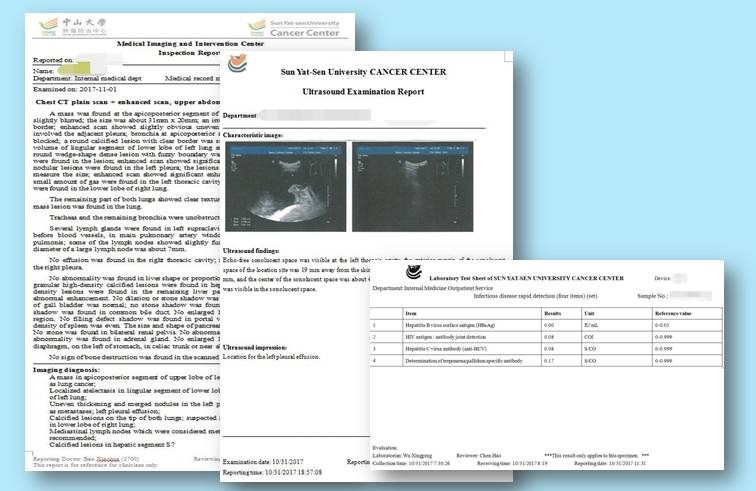Select the 'Ultrasound findings:' heading
The width and height of the screenshot is (756, 491).
coord(251,251)
